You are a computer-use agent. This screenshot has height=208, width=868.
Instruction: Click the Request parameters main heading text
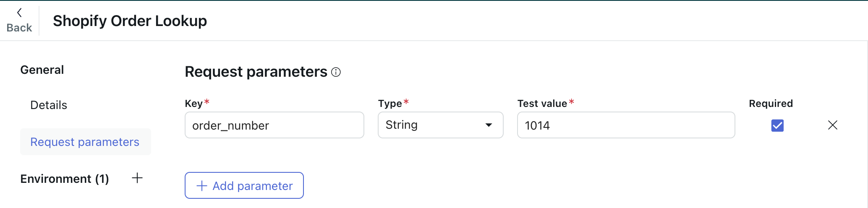256,72
